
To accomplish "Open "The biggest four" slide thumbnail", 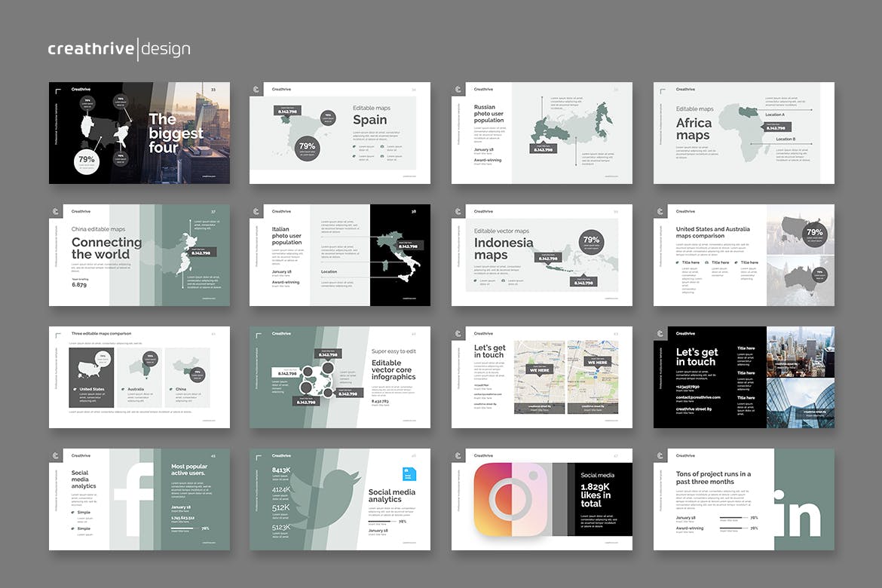I will [x=139, y=133].
